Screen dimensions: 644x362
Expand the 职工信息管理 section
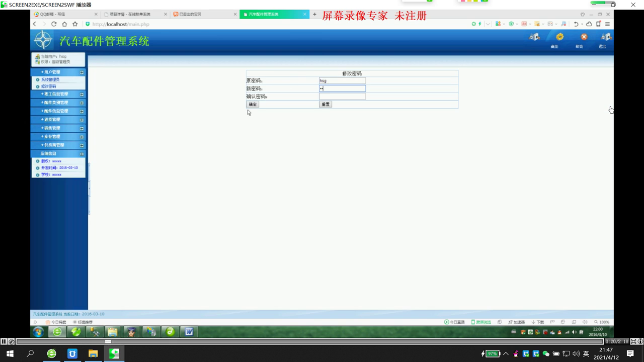(x=58, y=94)
